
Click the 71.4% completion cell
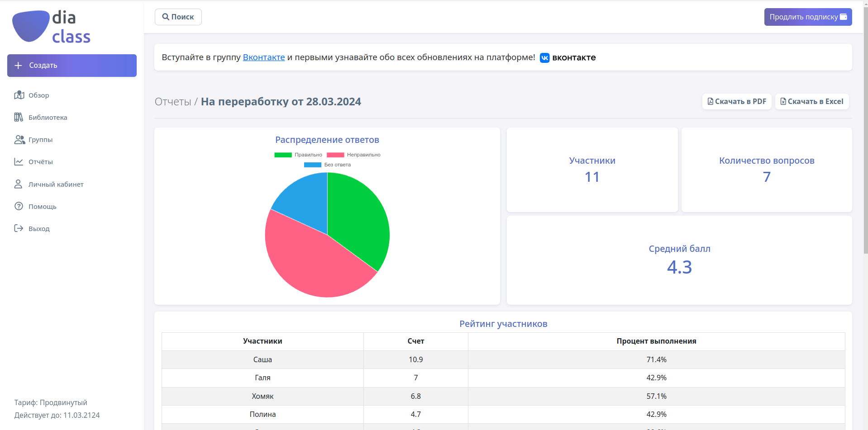point(656,360)
